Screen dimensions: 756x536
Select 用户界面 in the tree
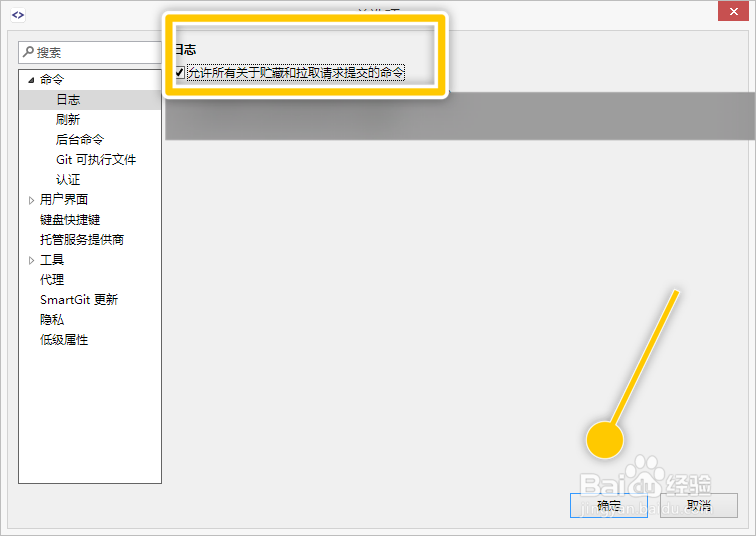tap(64, 200)
